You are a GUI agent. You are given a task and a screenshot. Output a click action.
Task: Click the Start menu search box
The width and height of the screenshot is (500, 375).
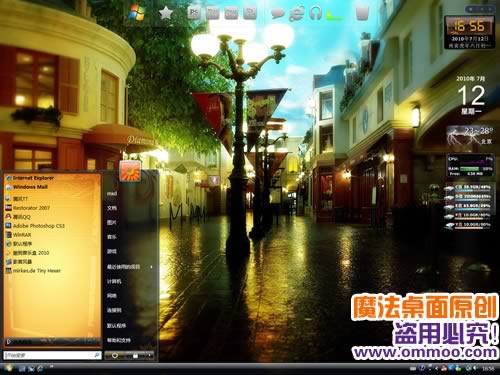click(x=52, y=355)
